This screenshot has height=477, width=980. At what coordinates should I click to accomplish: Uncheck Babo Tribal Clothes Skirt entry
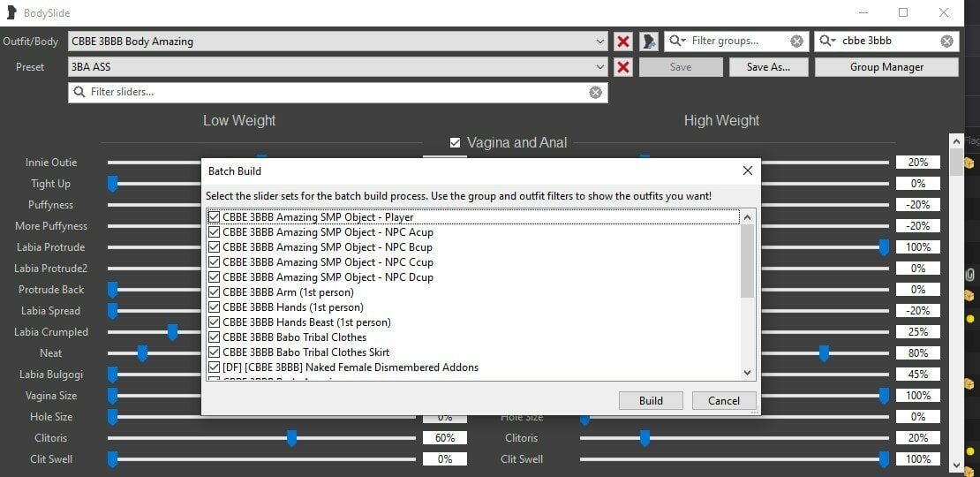(215, 352)
